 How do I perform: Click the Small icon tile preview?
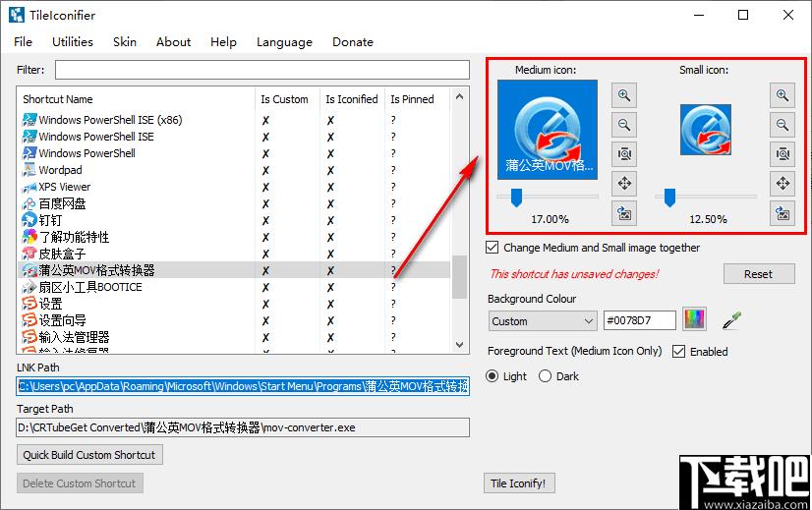coord(705,130)
